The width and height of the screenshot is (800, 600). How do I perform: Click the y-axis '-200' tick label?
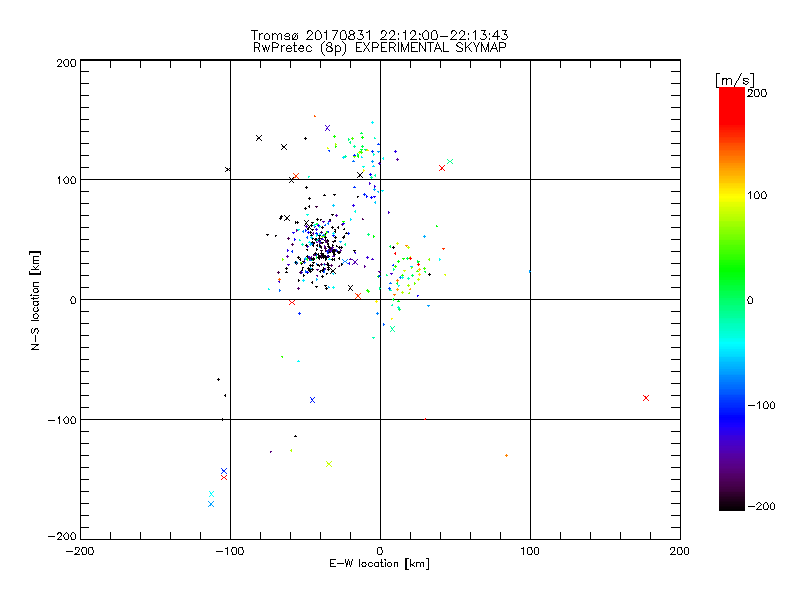pos(62,536)
